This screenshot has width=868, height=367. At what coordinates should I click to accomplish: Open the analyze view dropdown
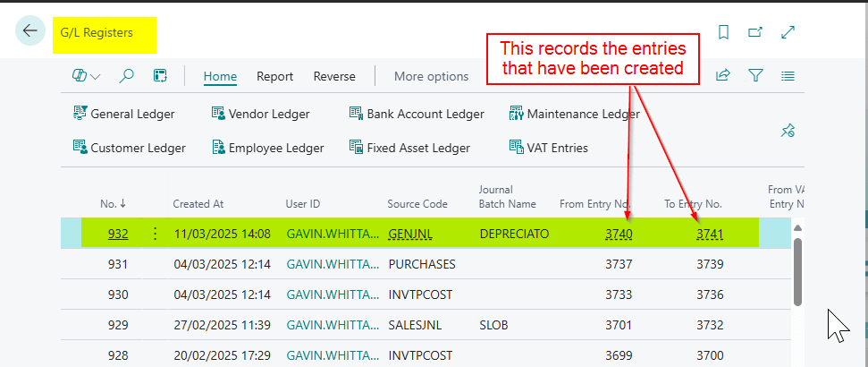[86, 76]
